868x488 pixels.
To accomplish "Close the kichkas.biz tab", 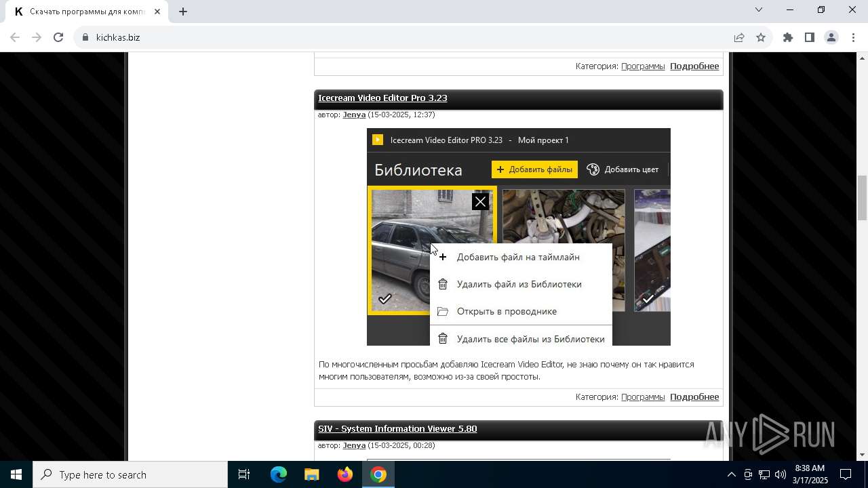I will [x=157, y=12].
